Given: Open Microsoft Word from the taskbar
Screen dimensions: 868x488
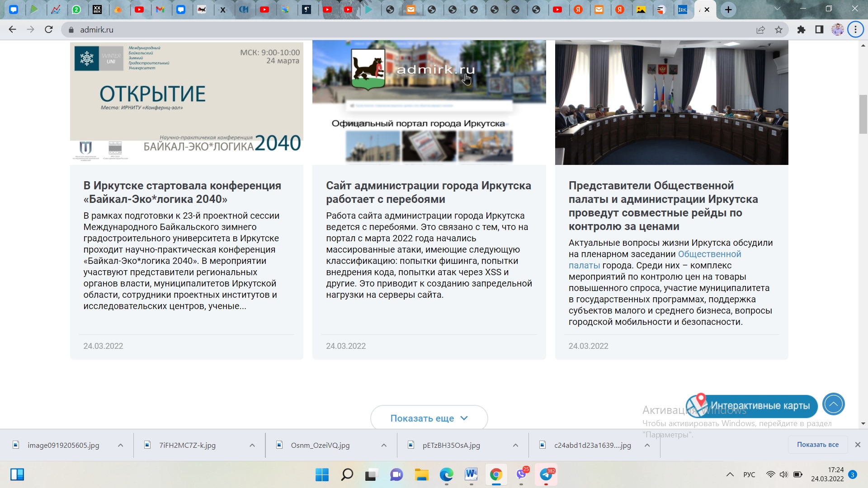Looking at the screenshot, I should point(471,474).
